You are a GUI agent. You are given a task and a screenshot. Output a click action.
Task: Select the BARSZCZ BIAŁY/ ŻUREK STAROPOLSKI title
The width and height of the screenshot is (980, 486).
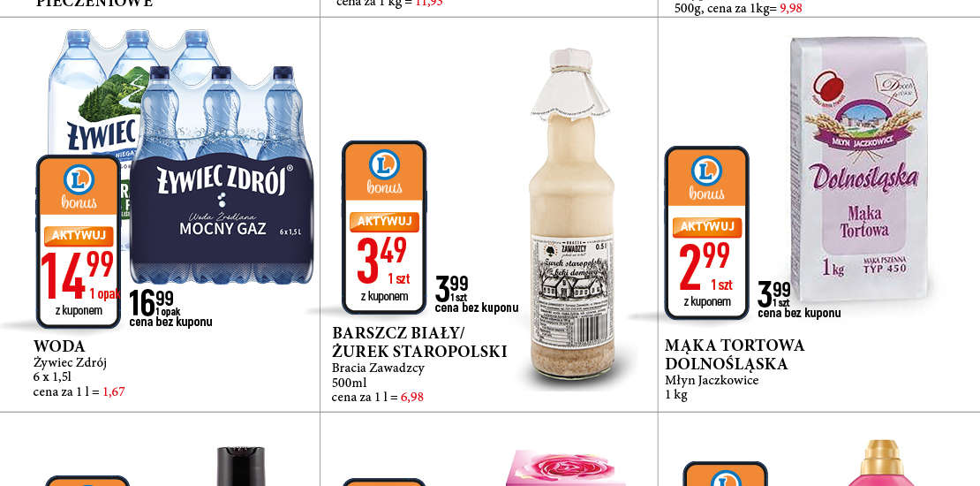(419, 342)
